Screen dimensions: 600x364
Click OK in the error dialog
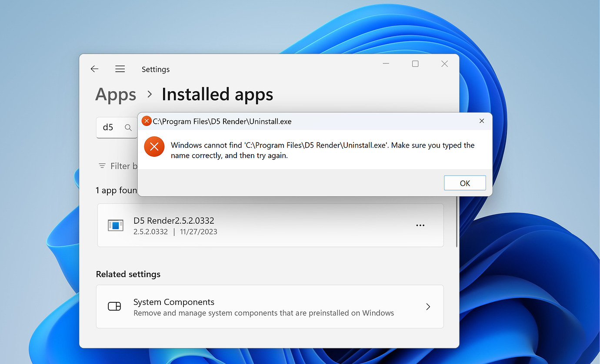click(465, 183)
